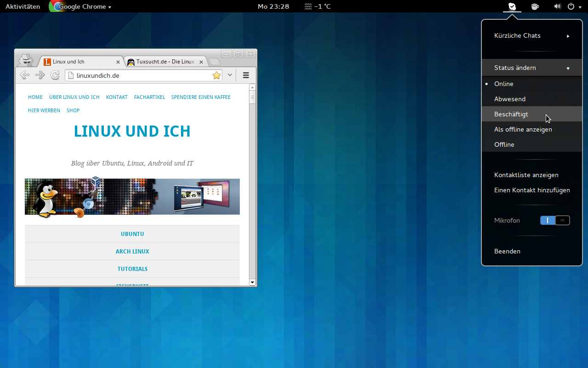Select Online status
Image resolution: width=588 pixels, height=368 pixels.
[x=532, y=84]
